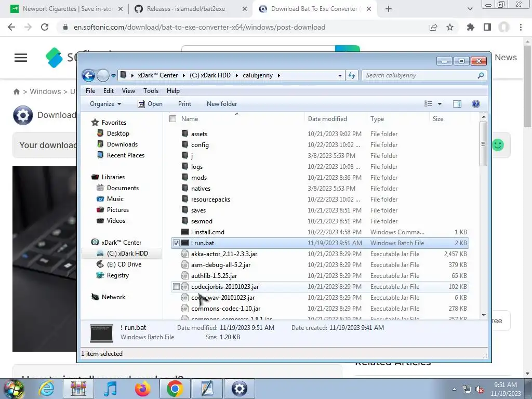This screenshot has height=399, width=532.
Task: Click the search magnifier in Explorer
Action: [481, 75]
